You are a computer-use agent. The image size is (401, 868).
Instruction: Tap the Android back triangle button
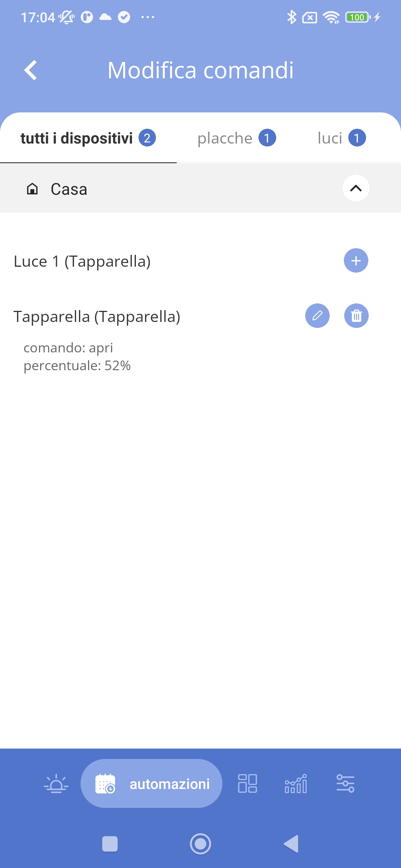pyautogui.click(x=291, y=844)
